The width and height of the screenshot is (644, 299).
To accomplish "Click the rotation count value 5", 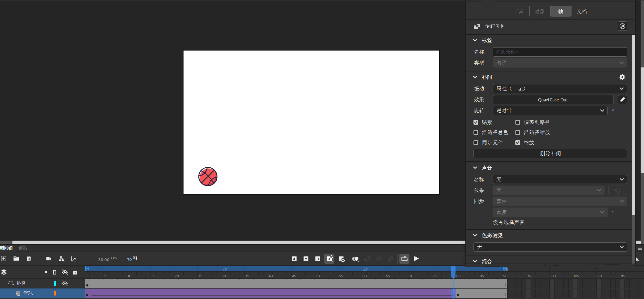I will click(613, 111).
